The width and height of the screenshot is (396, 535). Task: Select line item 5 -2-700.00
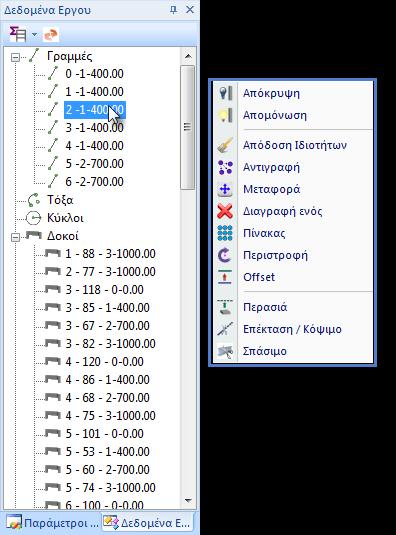(94, 164)
